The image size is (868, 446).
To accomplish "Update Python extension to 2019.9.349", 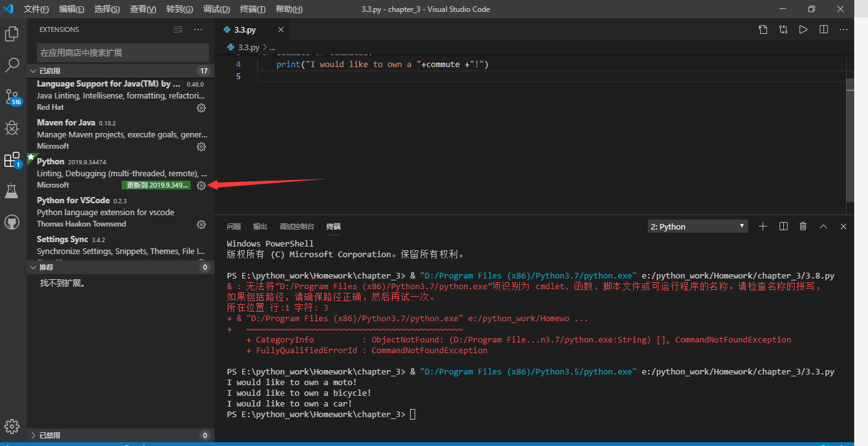I will coord(156,185).
